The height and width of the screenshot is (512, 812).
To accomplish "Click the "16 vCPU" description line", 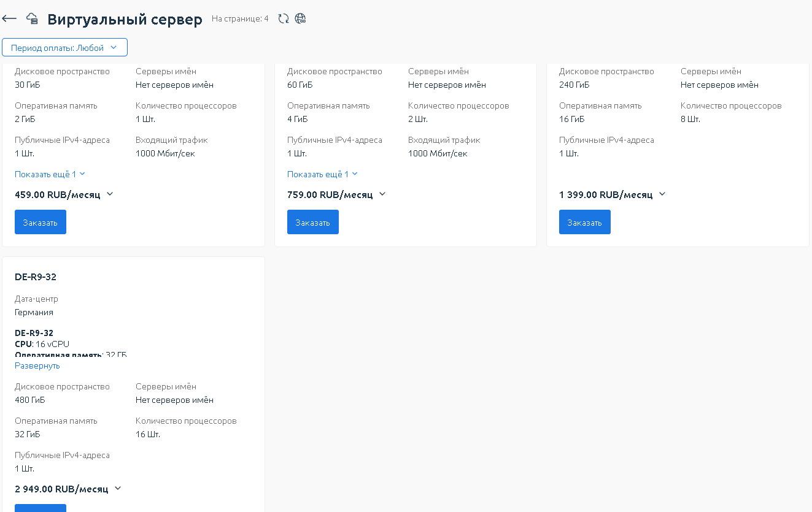I will [42, 344].
